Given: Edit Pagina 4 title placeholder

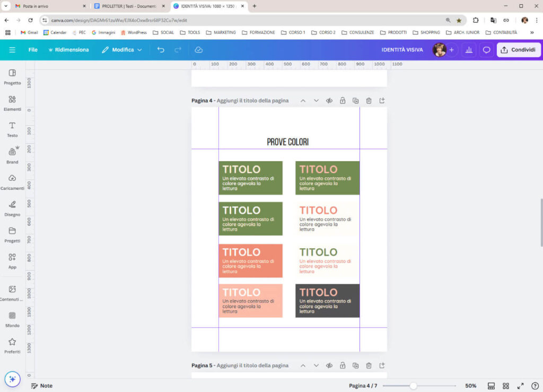Looking at the screenshot, I should (x=252, y=101).
